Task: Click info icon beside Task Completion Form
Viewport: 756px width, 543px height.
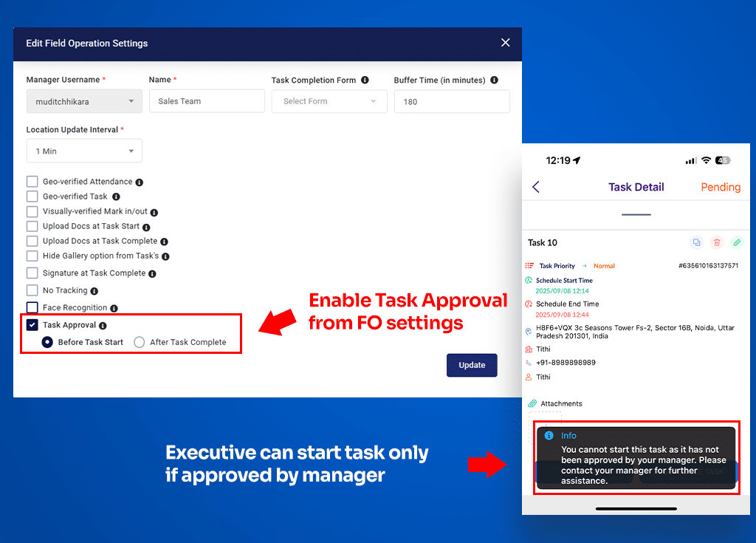Action: (365, 80)
